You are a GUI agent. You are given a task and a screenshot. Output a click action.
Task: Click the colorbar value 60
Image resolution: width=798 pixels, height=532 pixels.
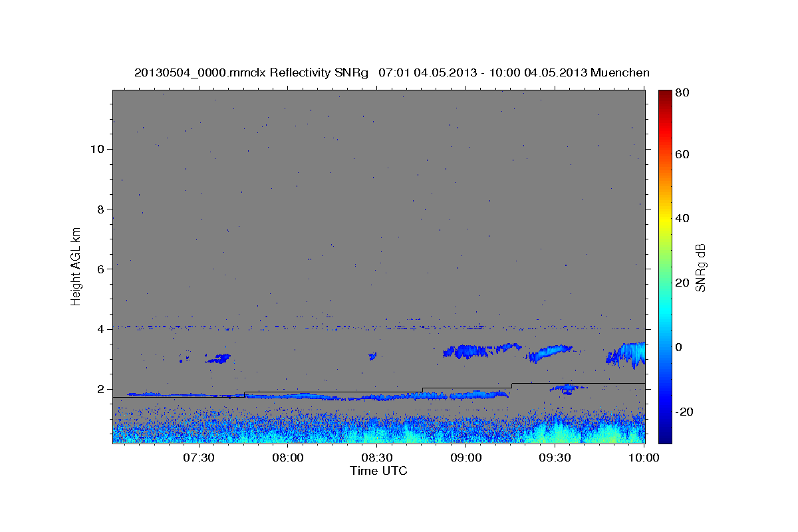pyautogui.click(x=682, y=154)
